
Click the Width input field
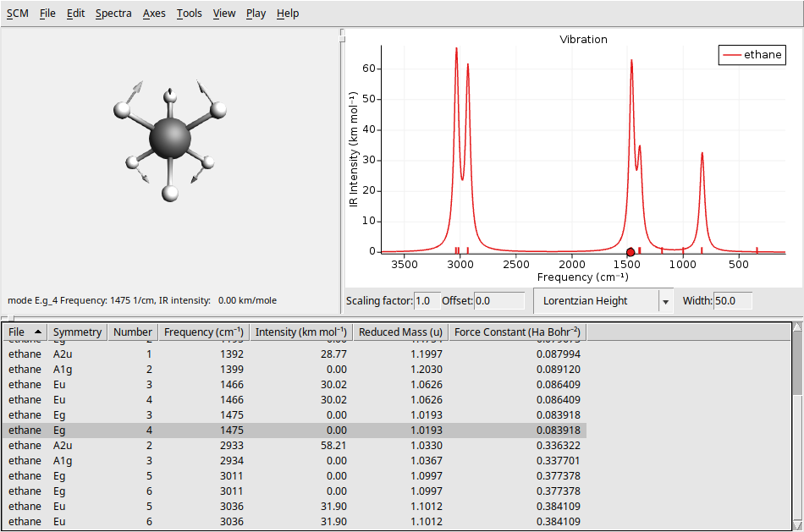click(x=733, y=300)
